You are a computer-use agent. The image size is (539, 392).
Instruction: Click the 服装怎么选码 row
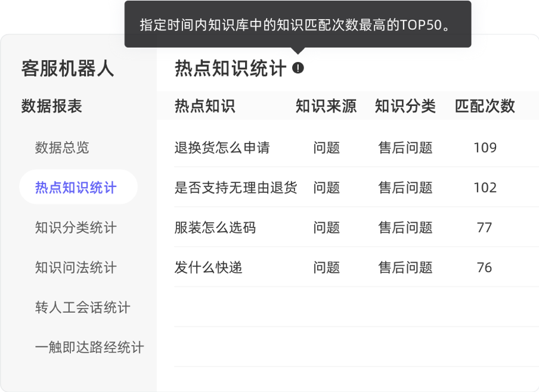point(215,228)
